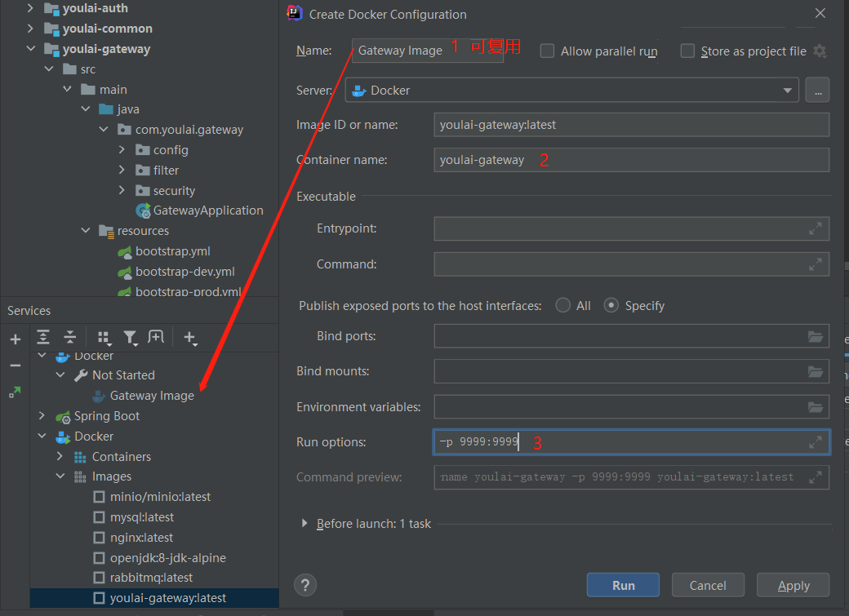Image resolution: width=849 pixels, height=616 pixels.
Task: Focus the Run options text field
Action: [631, 442]
